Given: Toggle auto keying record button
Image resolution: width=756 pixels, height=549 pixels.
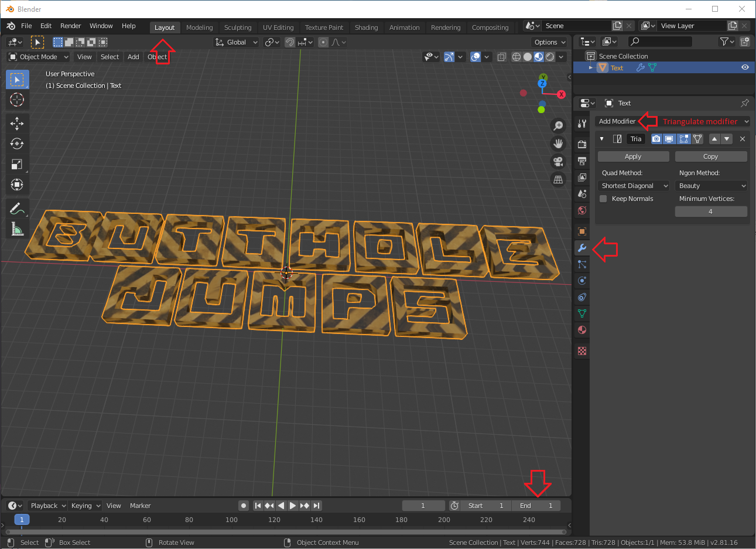Looking at the screenshot, I should (x=244, y=506).
